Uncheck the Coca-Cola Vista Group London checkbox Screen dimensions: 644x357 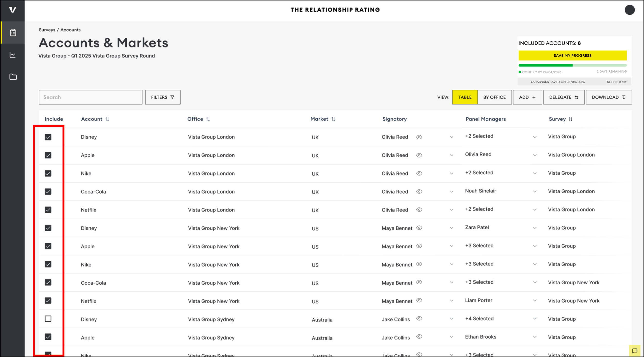click(x=48, y=192)
